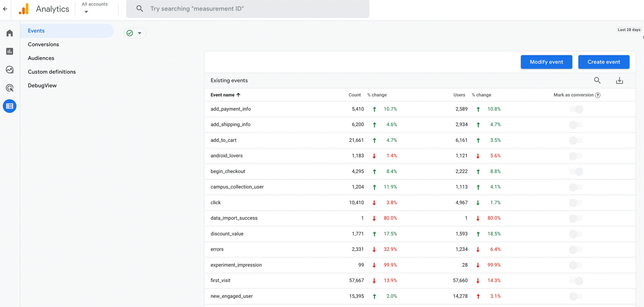
Task: Focus the measurement ID search field
Action: click(248, 9)
